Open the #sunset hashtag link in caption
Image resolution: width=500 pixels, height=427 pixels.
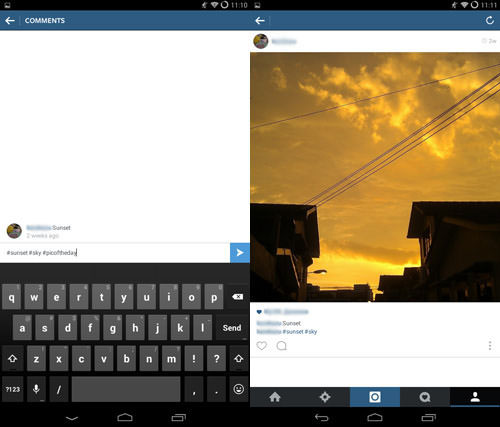(x=293, y=332)
